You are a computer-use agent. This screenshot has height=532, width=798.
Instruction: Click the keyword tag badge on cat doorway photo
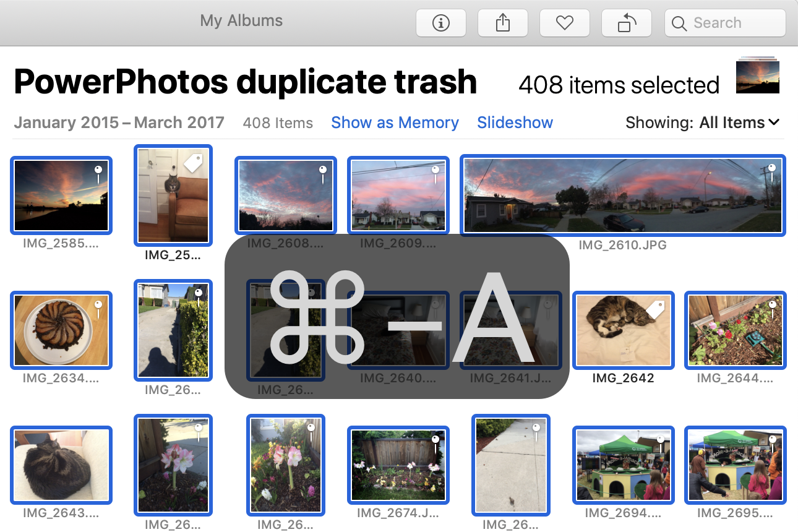point(193,163)
